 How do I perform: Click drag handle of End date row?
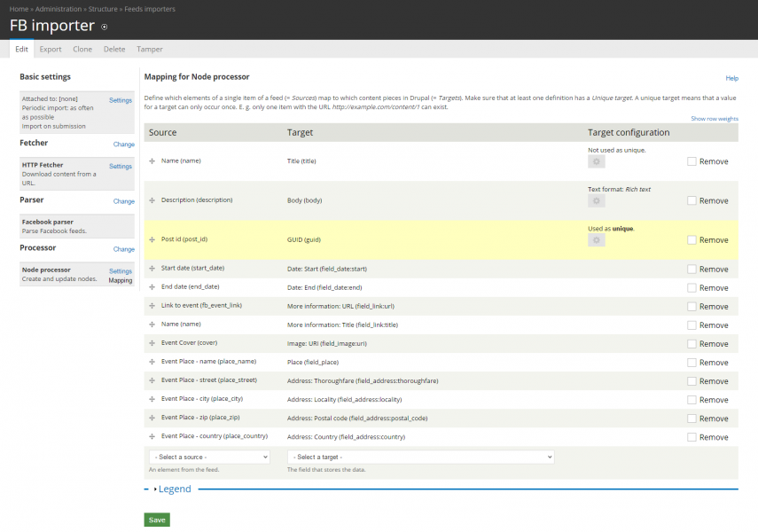click(152, 287)
